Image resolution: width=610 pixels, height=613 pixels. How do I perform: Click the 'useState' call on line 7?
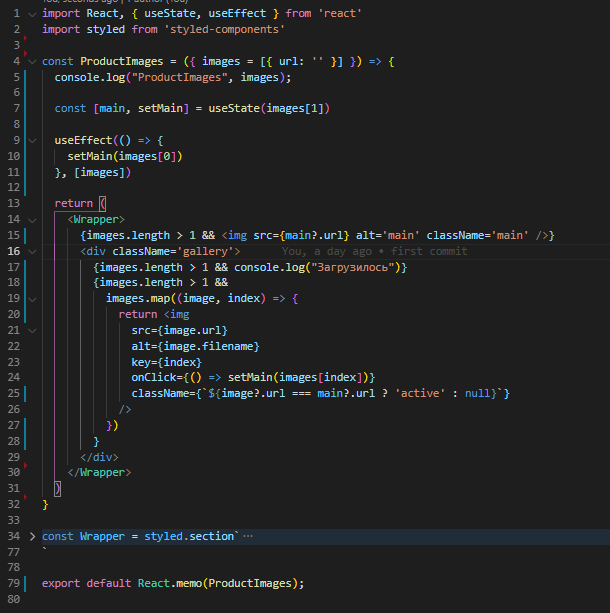(234, 108)
